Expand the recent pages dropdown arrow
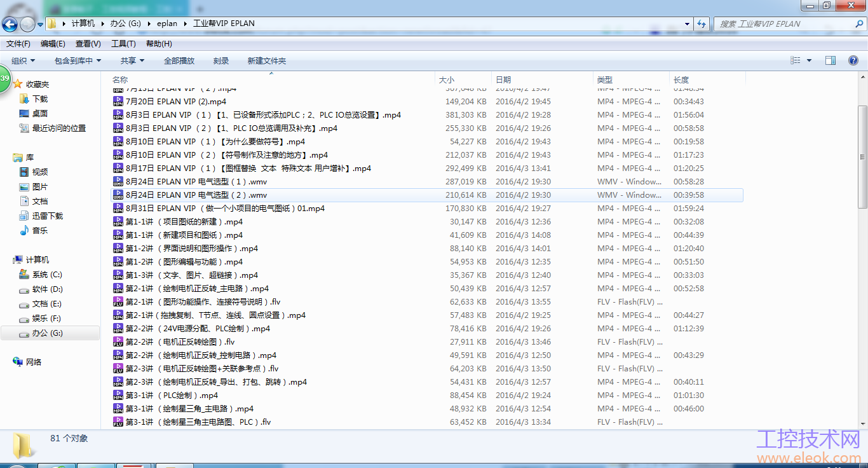Image resolution: width=868 pixels, height=468 pixels. point(41,24)
